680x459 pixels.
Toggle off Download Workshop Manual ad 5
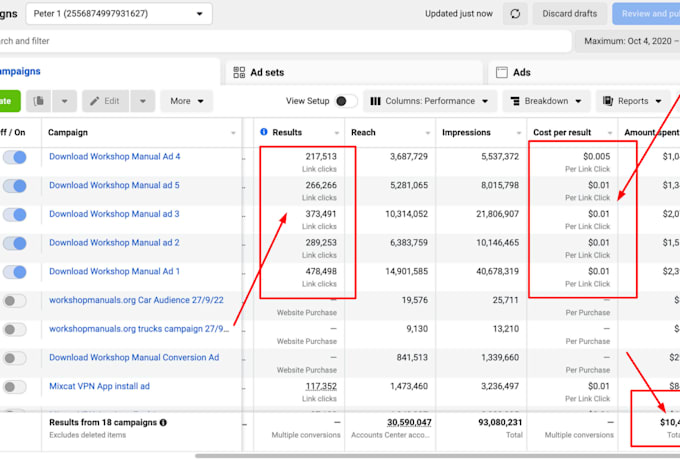click(15, 186)
